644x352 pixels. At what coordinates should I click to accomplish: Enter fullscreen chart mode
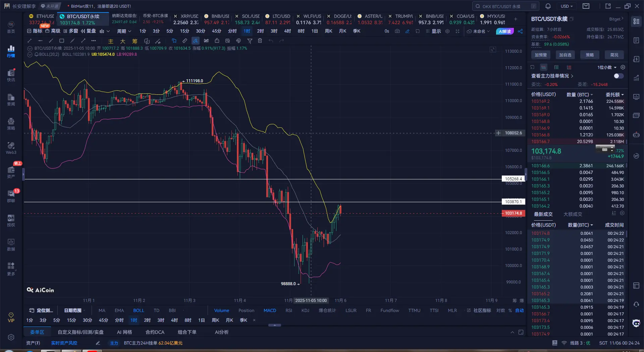(x=458, y=31)
